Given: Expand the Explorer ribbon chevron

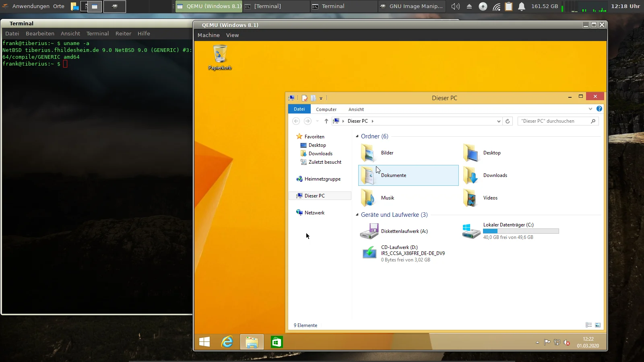Looking at the screenshot, I should point(590,109).
